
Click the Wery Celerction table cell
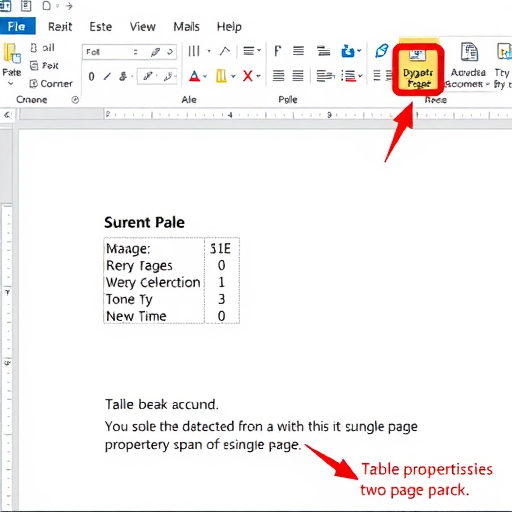click(x=153, y=282)
